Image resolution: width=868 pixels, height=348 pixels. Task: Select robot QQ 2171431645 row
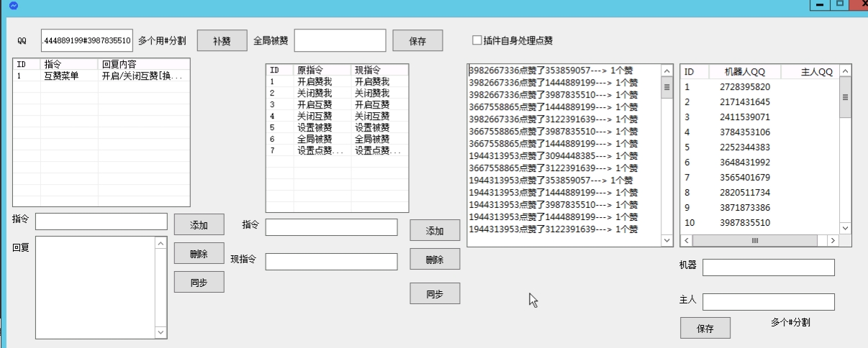tap(759, 102)
